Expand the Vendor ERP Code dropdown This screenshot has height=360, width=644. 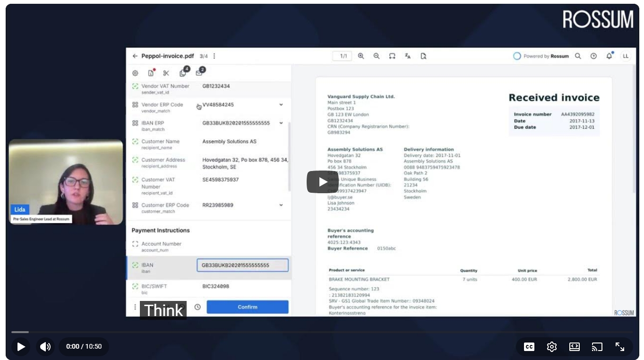pyautogui.click(x=281, y=105)
